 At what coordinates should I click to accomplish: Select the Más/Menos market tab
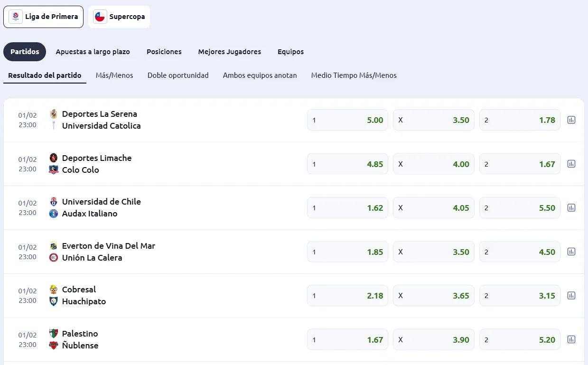pyautogui.click(x=114, y=75)
